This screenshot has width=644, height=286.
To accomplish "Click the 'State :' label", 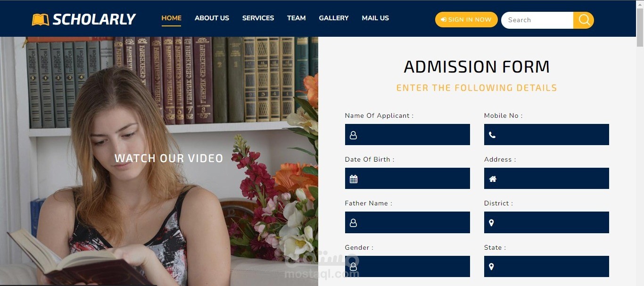I will (495, 247).
